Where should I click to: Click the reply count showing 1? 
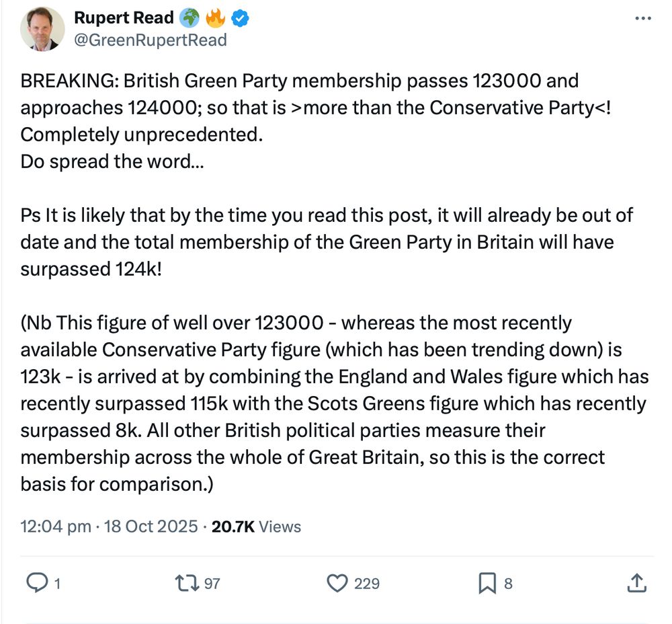tap(57, 584)
